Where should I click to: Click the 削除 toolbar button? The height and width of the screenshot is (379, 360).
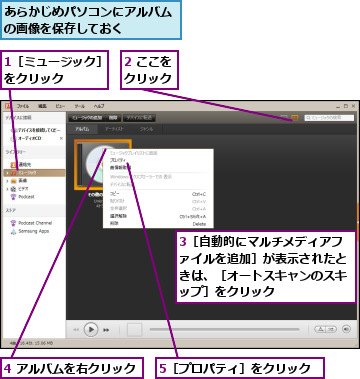click(114, 118)
